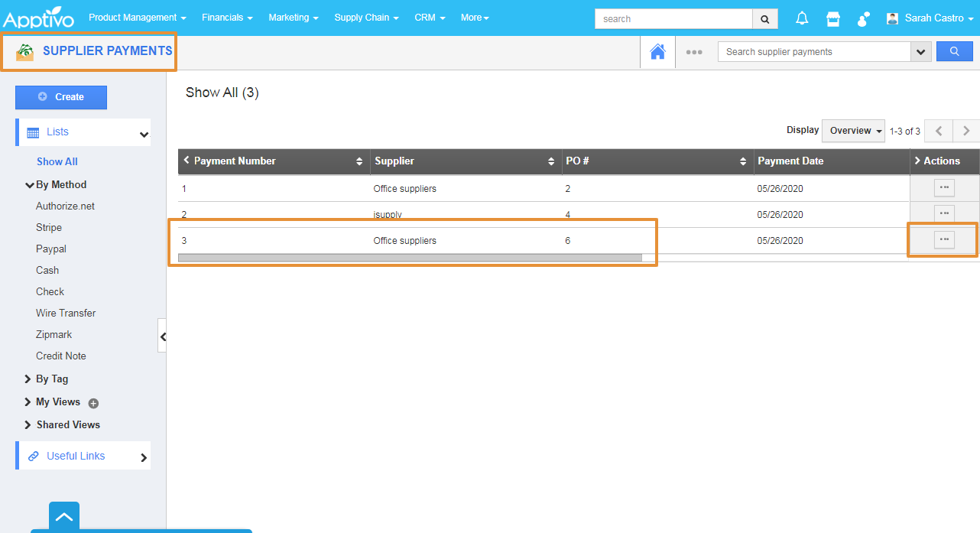Click the table horizontal scrollbar

[x=410, y=258]
